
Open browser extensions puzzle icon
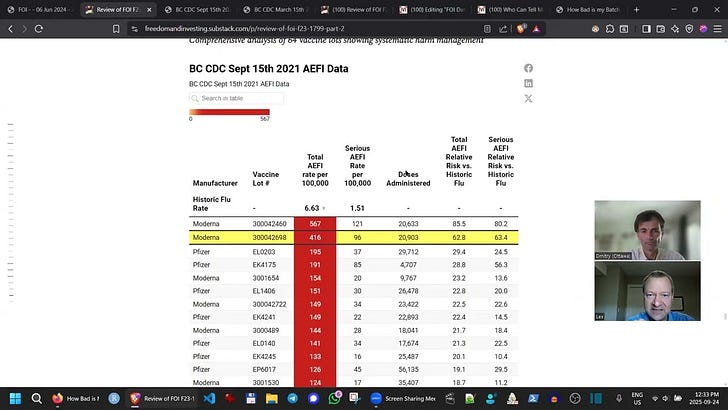(x=610, y=29)
